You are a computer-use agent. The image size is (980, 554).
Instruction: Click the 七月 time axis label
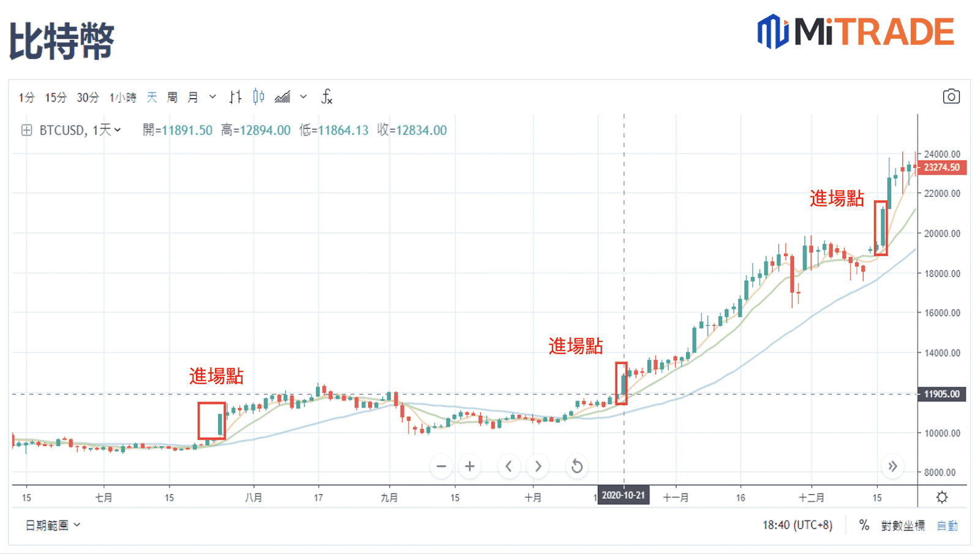tap(104, 498)
